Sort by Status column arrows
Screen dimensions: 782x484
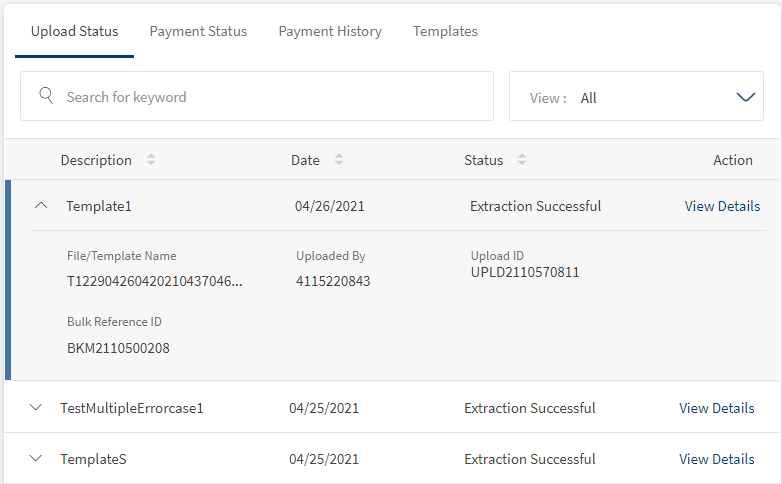(522, 160)
